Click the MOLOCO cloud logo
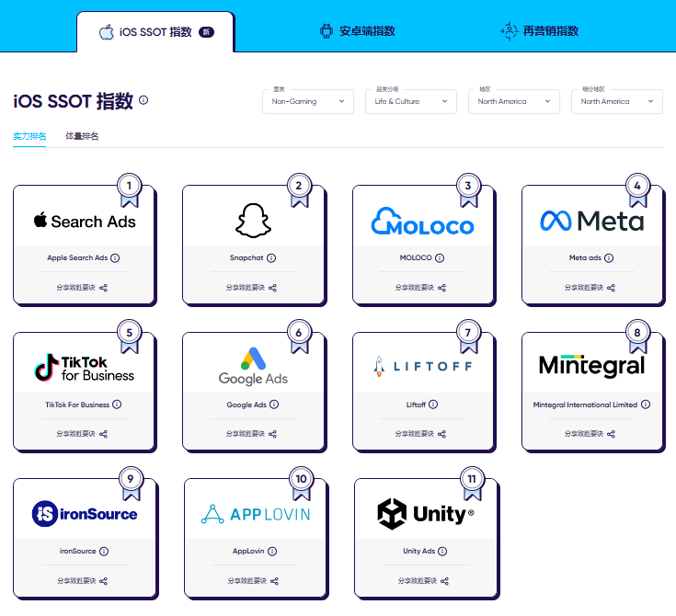This screenshot has height=616, width=676. coord(422,222)
